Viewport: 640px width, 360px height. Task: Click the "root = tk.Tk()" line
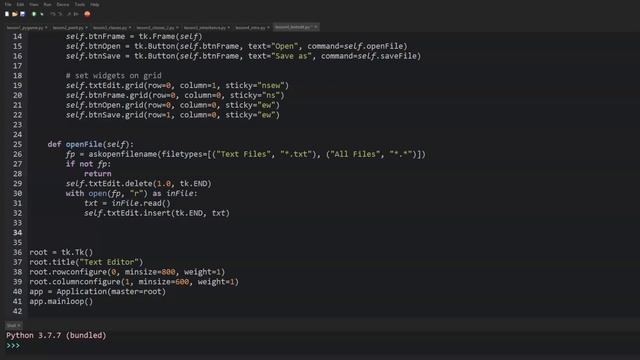point(61,252)
